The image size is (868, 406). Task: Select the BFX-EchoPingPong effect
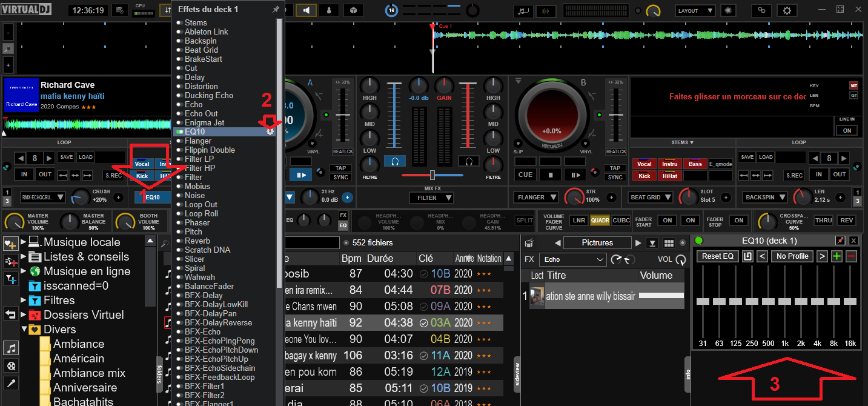pos(220,341)
